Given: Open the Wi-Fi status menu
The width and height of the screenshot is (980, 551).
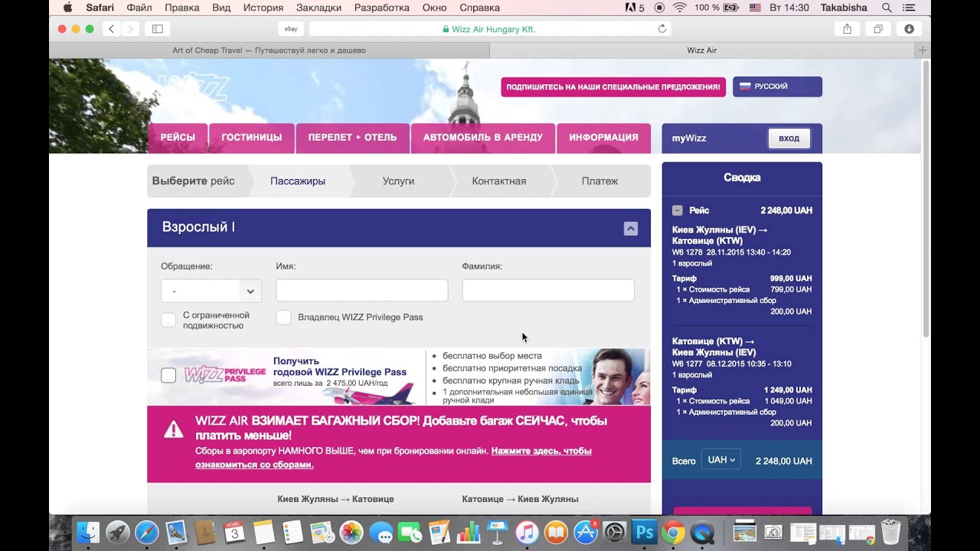Looking at the screenshot, I should (679, 8).
